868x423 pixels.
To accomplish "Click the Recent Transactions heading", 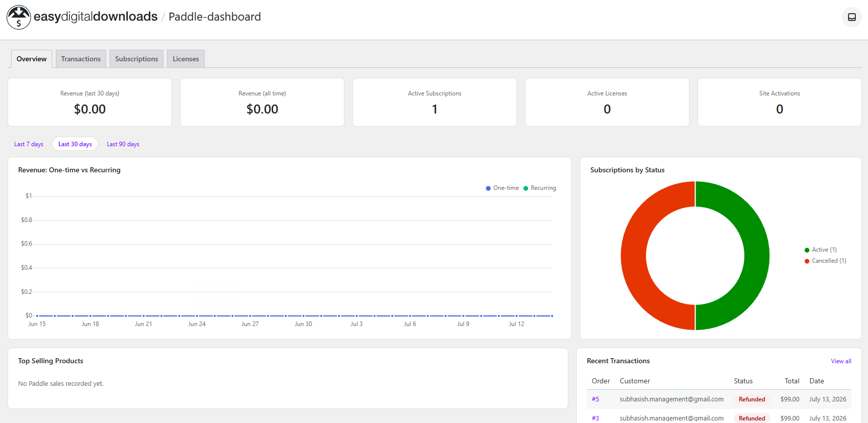I will tap(618, 361).
